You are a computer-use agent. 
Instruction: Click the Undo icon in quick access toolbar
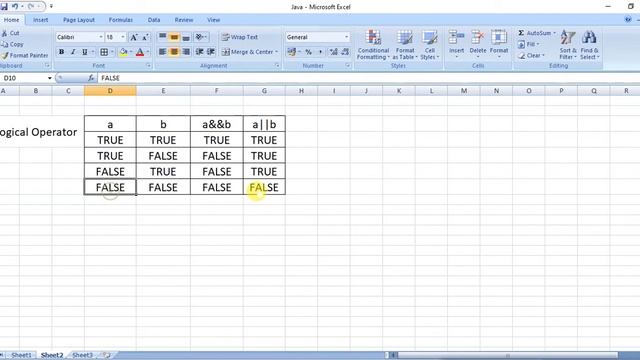click(x=15, y=7)
